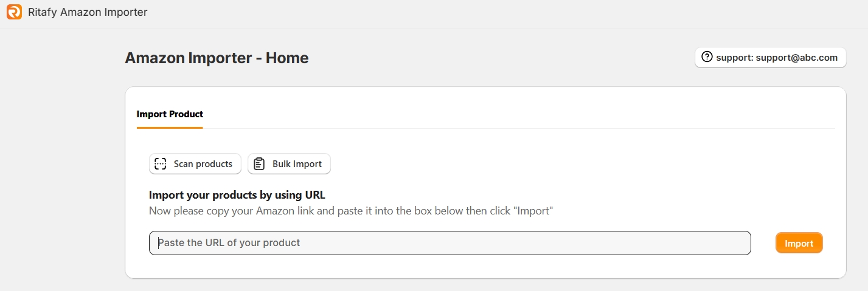Click the Paste the URL placeholder text
Viewport: 868px width, 291px height.
pyautogui.click(x=229, y=243)
